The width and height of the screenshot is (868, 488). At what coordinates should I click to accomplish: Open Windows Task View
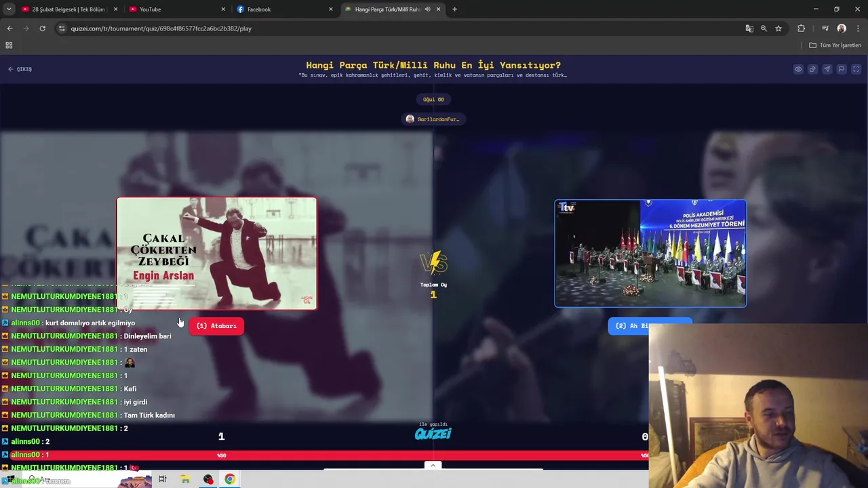click(x=163, y=479)
